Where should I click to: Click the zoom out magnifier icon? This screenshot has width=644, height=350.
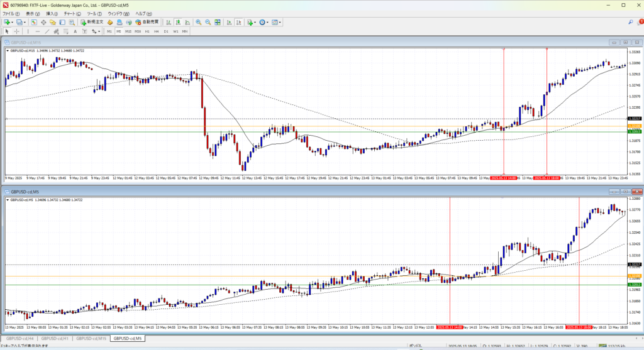pyautogui.click(x=207, y=22)
